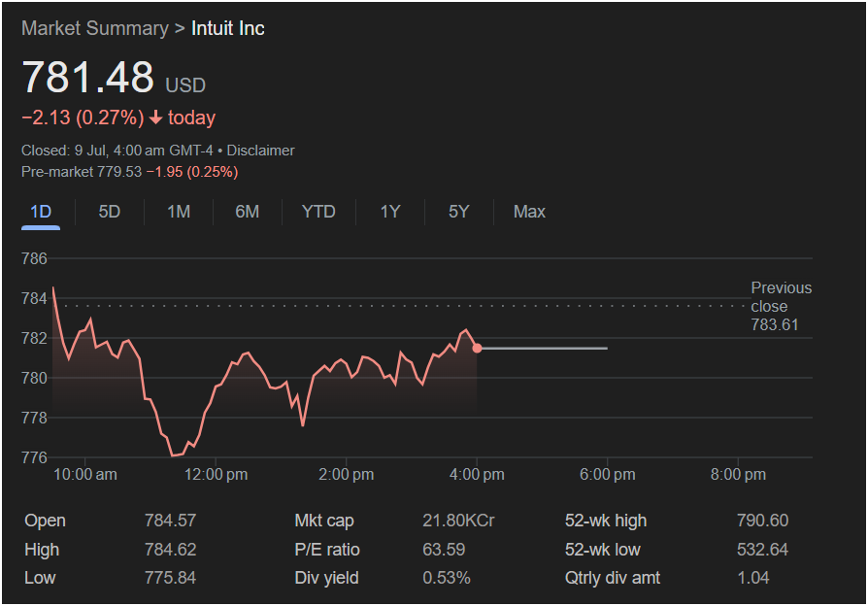Viewport: 868px width, 606px height.
Task: Click the price value 781.48
Action: tap(88, 77)
